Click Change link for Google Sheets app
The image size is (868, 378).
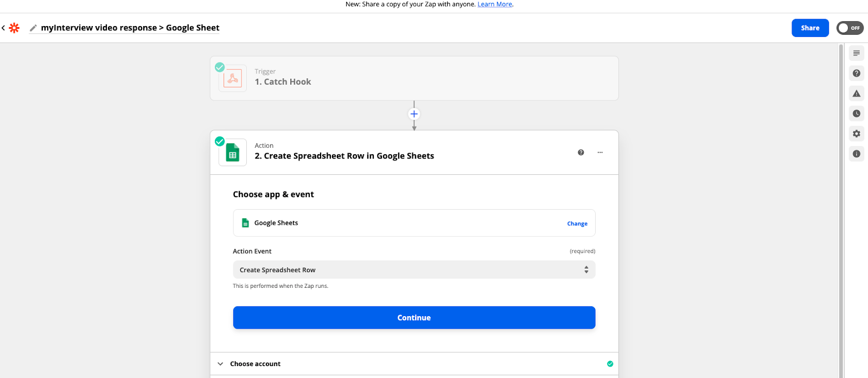(x=577, y=224)
